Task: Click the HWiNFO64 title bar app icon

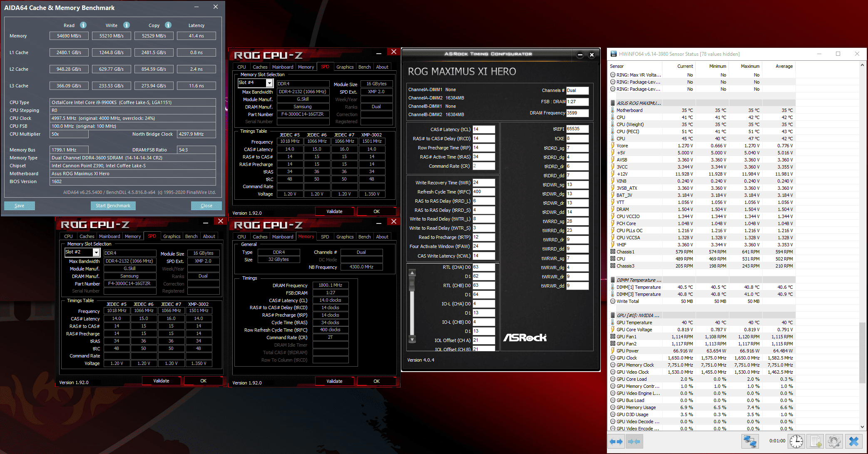Action: (614, 54)
